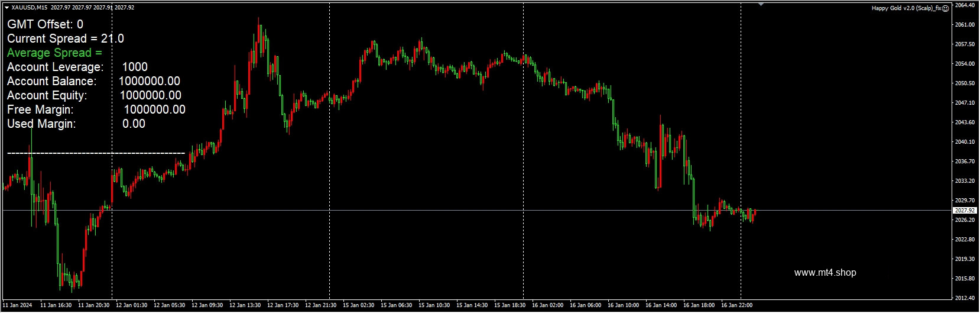The height and width of the screenshot is (313, 980).
Task: Click the 2012.40 price scale label
Action: coord(965,298)
